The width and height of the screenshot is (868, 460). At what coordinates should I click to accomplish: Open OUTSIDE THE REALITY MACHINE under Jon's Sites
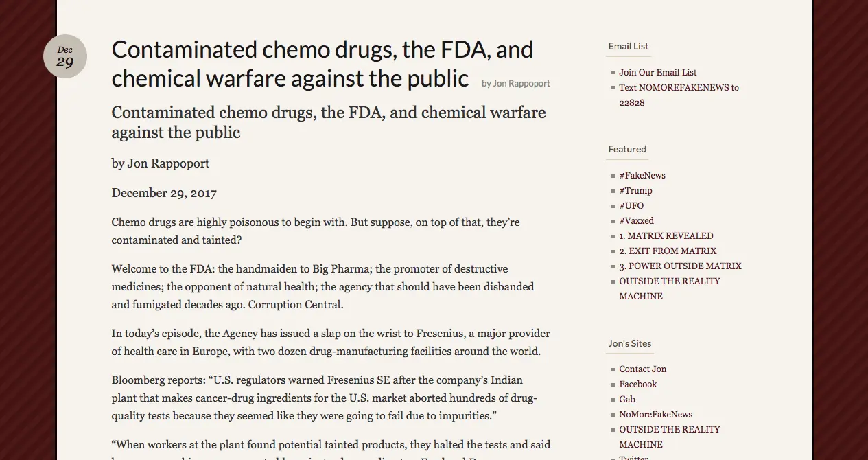click(x=669, y=430)
